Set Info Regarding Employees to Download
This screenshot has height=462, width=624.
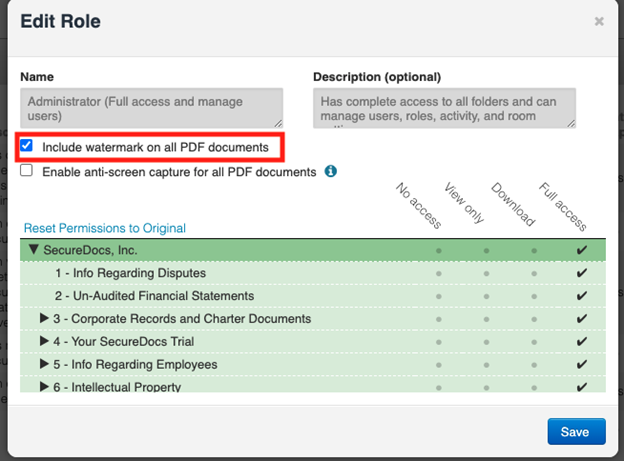[x=534, y=365]
